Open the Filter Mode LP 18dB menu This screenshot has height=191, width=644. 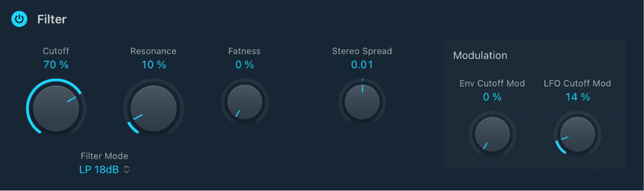click(x=105, y=170)
